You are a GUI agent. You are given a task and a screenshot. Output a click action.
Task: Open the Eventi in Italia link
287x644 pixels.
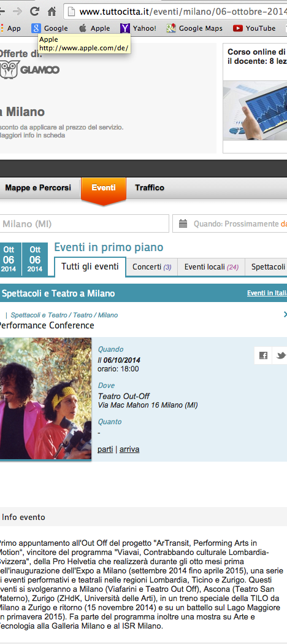(x=267, y=293)
